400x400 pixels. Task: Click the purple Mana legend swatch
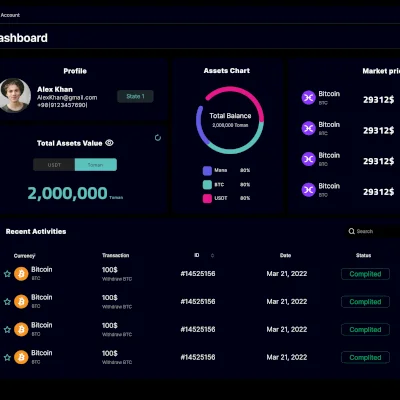(x=207, y=171)
